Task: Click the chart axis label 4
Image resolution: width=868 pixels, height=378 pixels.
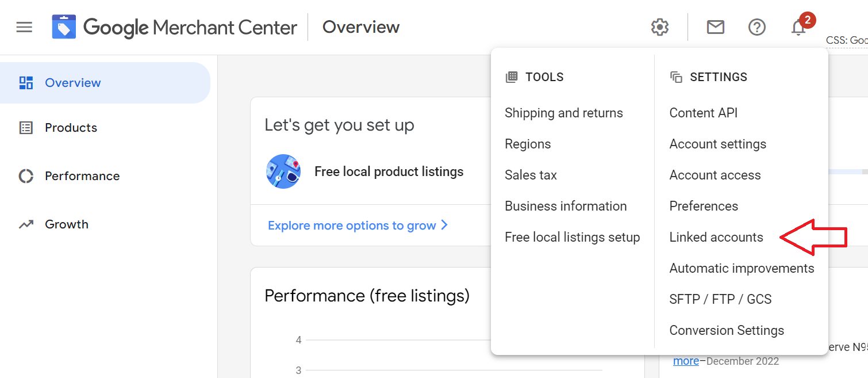Action: (298, 340)
